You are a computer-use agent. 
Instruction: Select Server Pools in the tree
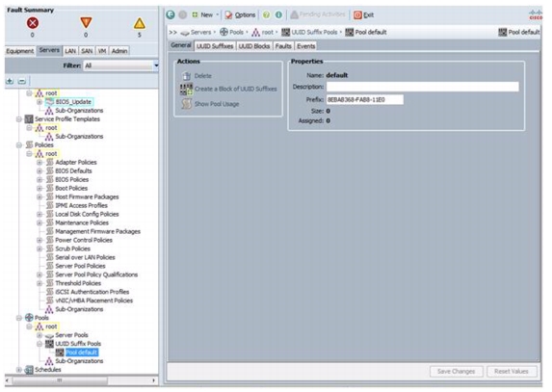pos(71,335)
